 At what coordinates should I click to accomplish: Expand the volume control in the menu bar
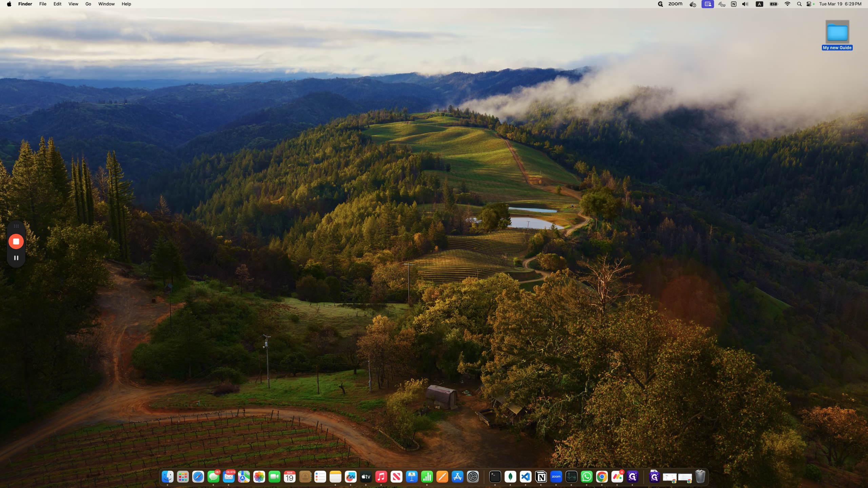pos(745,4)
